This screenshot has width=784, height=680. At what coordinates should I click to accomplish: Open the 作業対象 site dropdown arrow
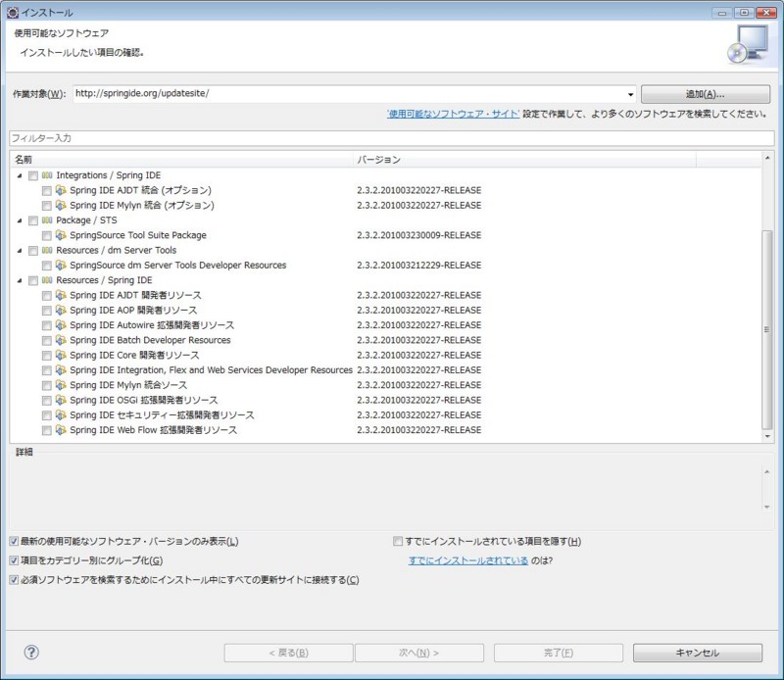(630, 94)
